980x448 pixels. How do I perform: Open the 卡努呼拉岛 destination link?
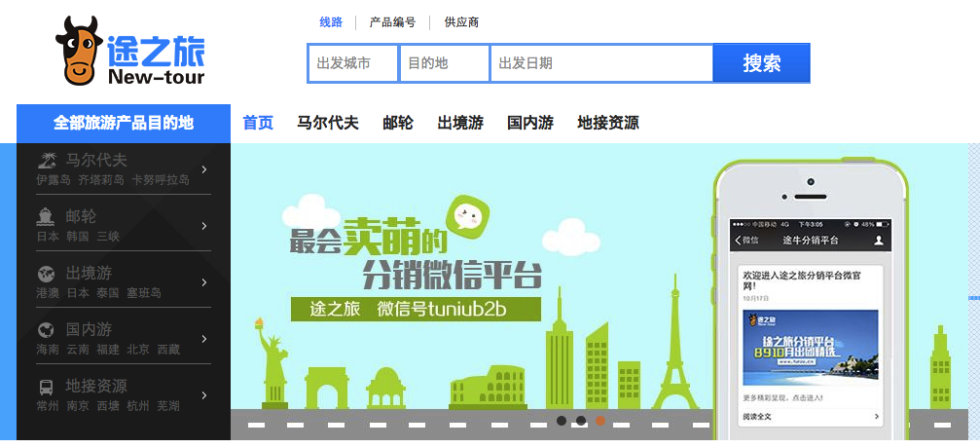pos(161,180)
